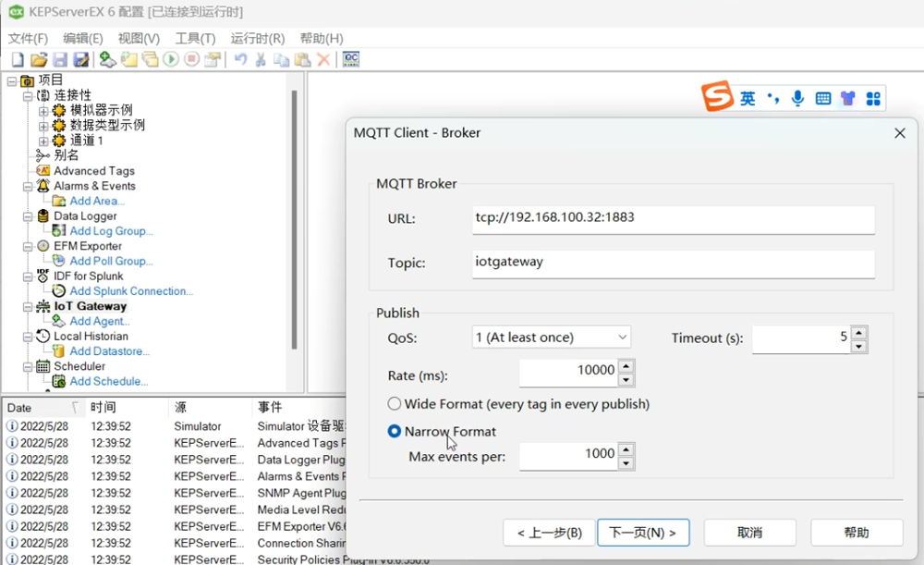The image size is (924, 565).
Task: Click the Cut scissors icon
Action: pyautogui.click(x=261, y=59)
